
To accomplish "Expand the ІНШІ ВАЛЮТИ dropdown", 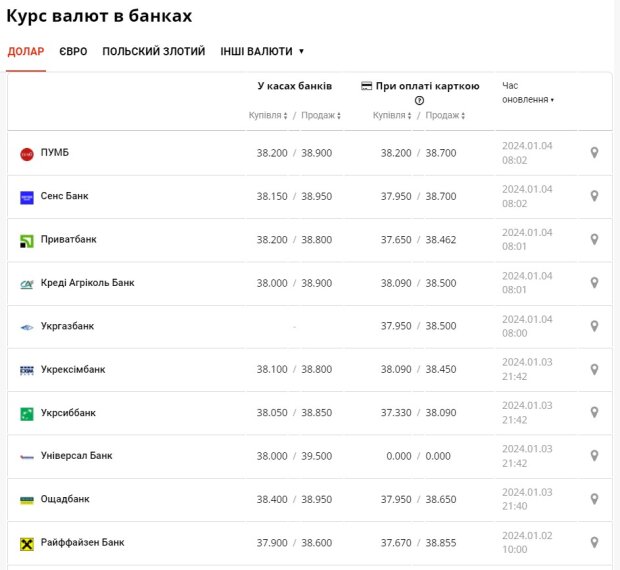I will click(262, 51).
